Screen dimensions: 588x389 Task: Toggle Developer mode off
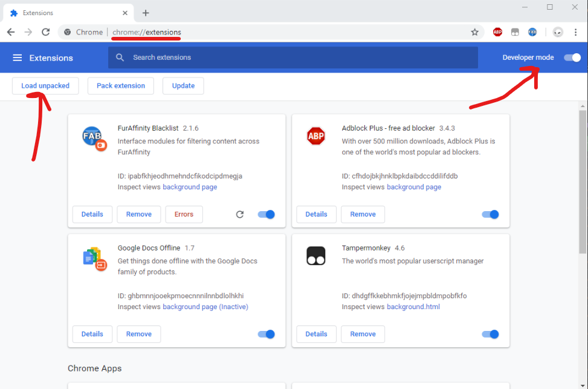pos(572,58)
